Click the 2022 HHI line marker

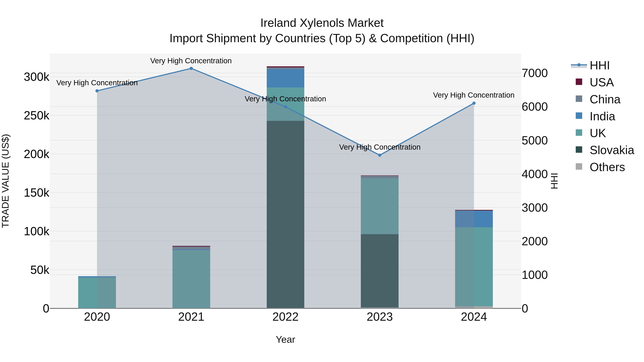coord(286,107)
